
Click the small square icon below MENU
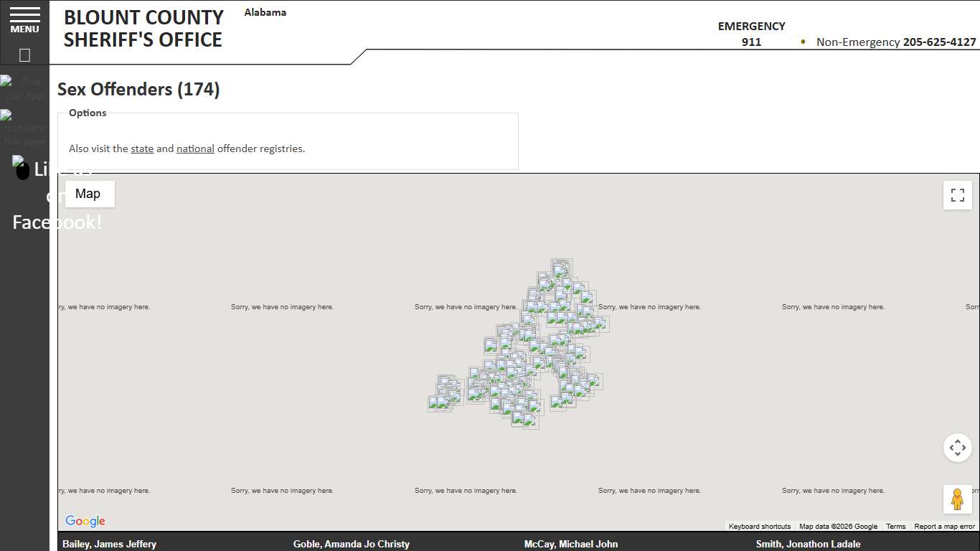pos(24,55)
